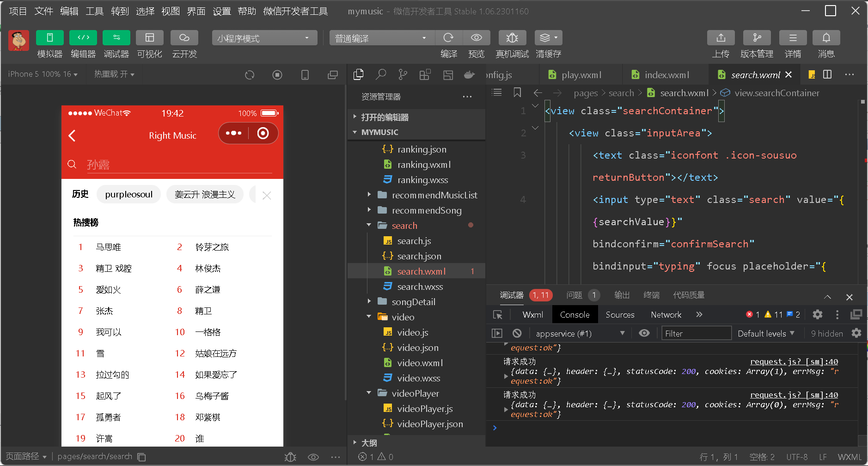This screenshot has width=868, height=466.
Task: Click the 预览 preview icon
Action: click(x=477, y=38)
